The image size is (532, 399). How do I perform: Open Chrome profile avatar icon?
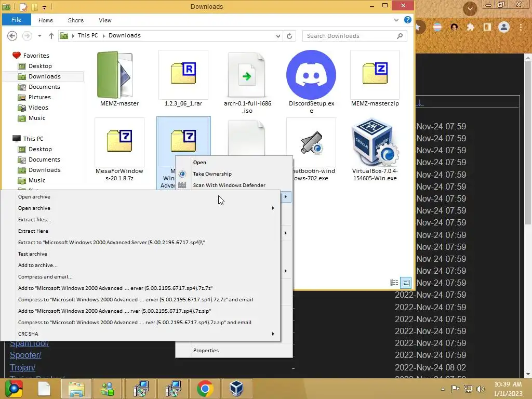pyautogui.click(x=504, y=27)
